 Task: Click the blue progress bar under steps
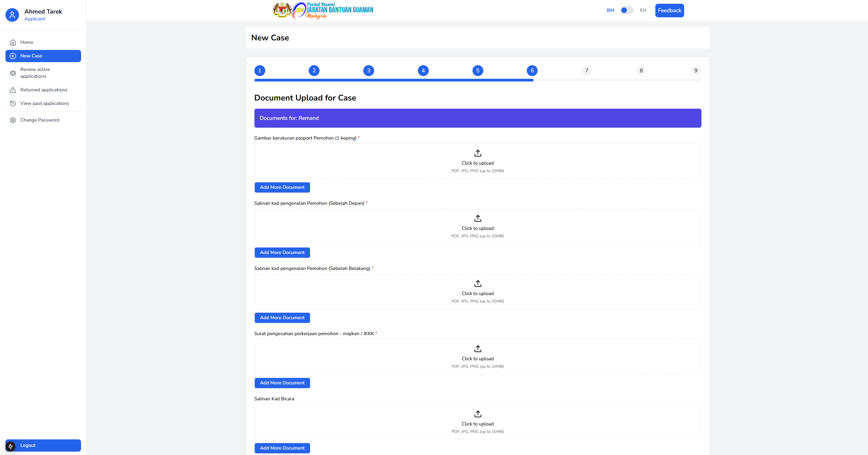click(x=393, y=80)
